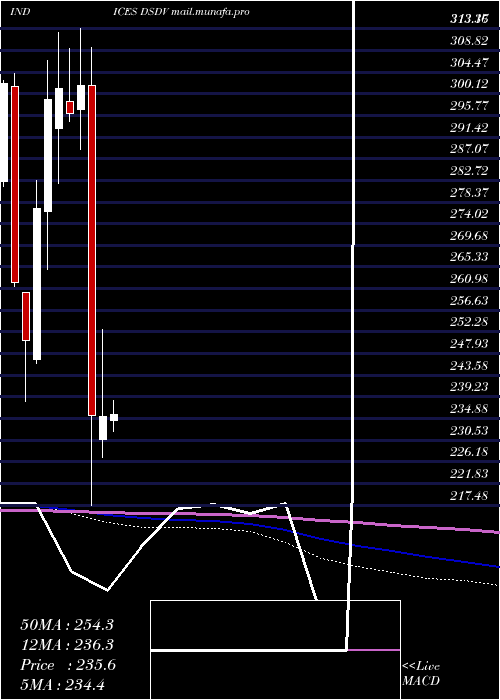Click the 300.12 price axis label

pos(469,84)
